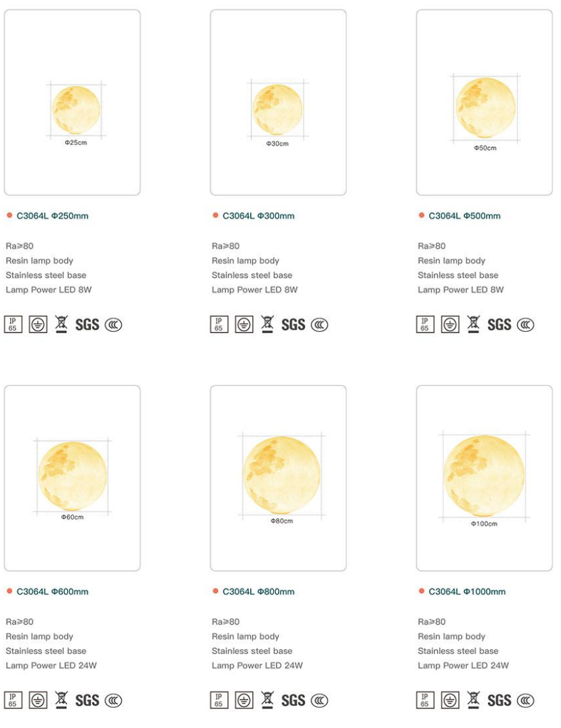Click the Φ50cm moon lamp image
This screenshot has width=561, height=728.
coord(485,107)
